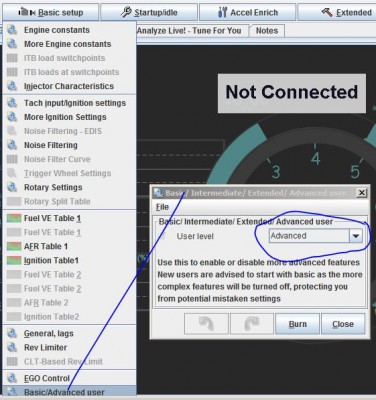Click the Ignition Table1 table icon

[14, 260]
